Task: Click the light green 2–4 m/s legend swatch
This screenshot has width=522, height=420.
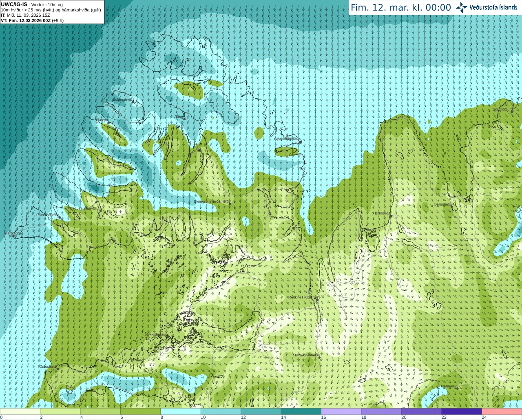Action: [60, 411]
